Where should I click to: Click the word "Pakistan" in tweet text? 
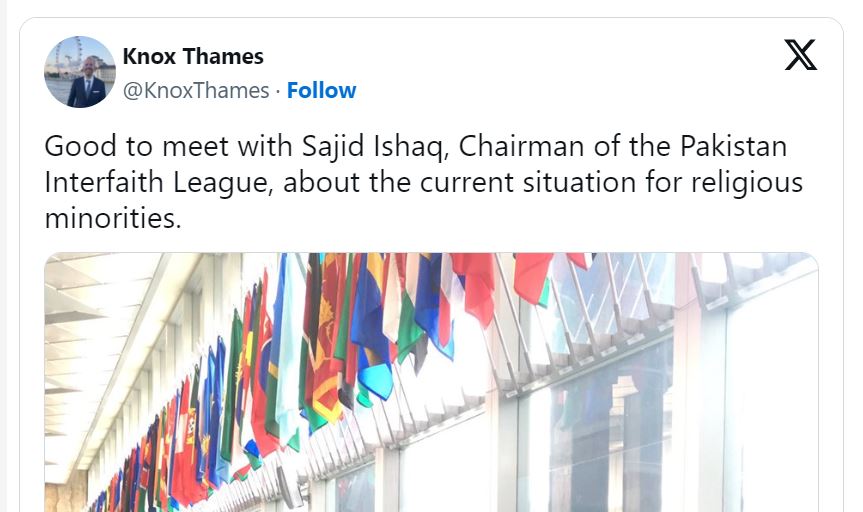click(733, 146)
